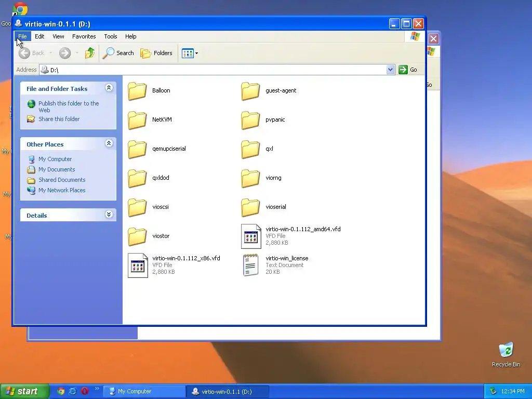Collapse the File and Folder Tasks panel
The image size is (532, 399).
[109, 88]
